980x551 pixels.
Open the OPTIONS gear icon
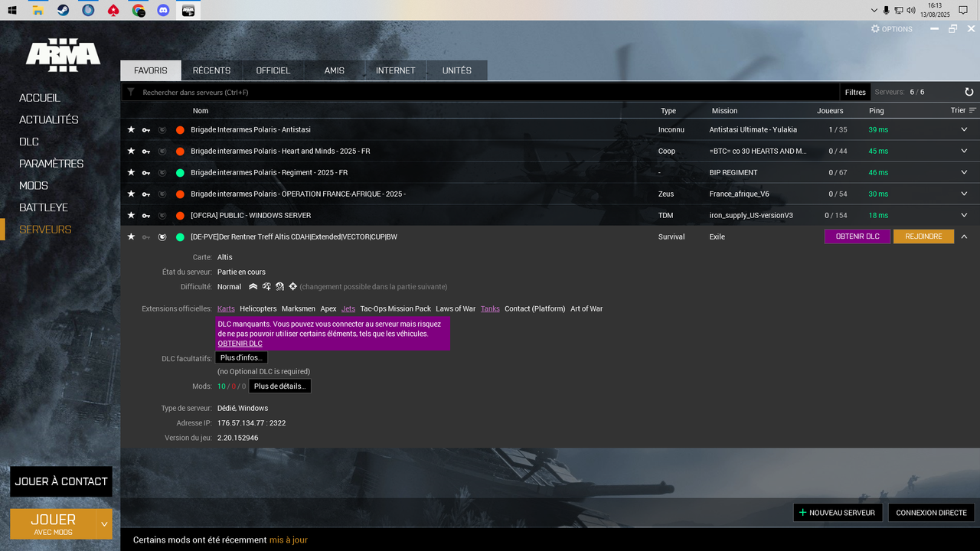tap(874, 28)
